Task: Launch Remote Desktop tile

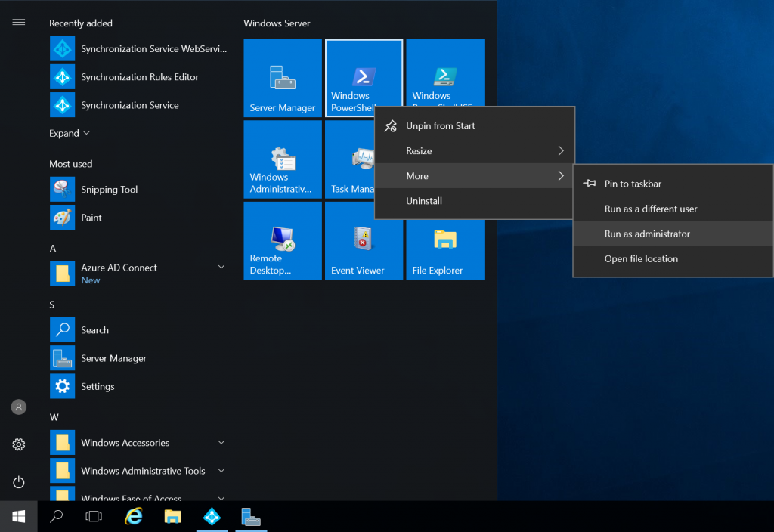Action: 283,240
